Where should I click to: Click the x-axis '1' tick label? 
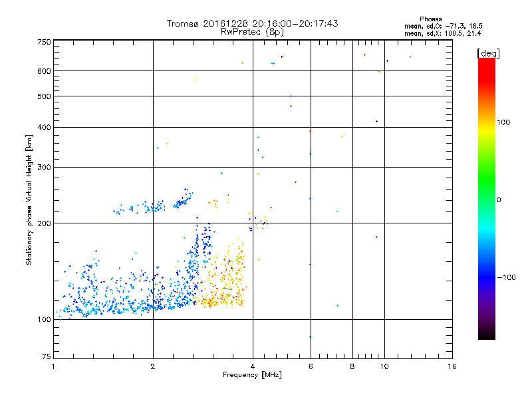click(53, 366)
